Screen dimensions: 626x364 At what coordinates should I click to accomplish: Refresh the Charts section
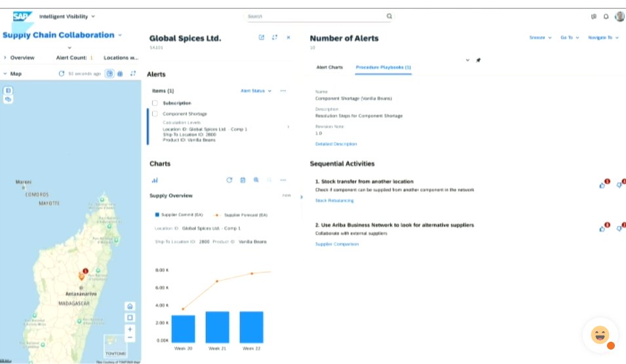pyautogui.click(x=229, y=180)
